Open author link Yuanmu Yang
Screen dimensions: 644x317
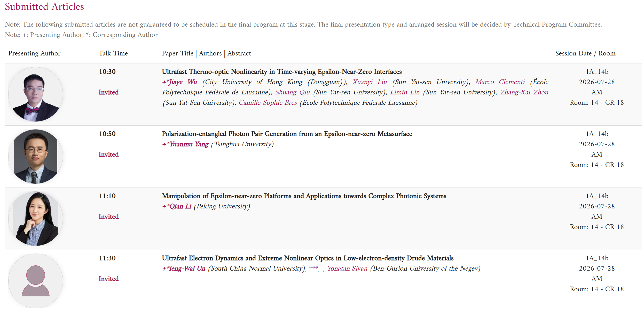pyautogui.click(x=185, y=144)
